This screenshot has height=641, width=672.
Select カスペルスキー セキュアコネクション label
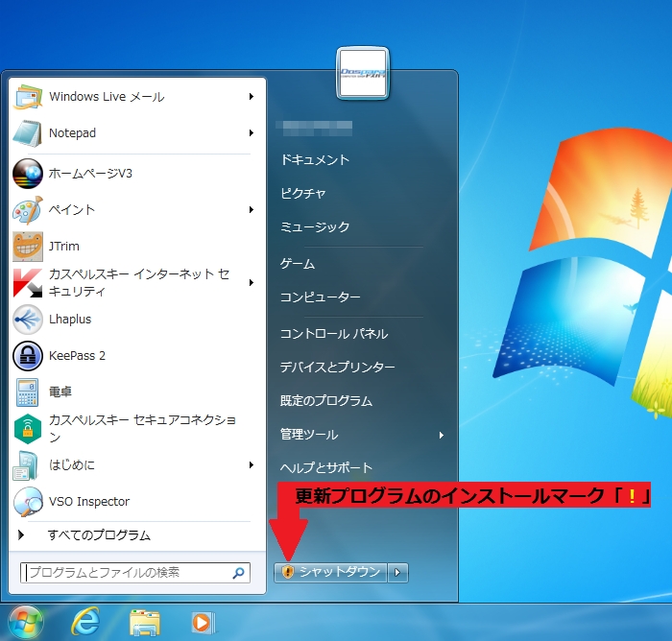point(142,429)
